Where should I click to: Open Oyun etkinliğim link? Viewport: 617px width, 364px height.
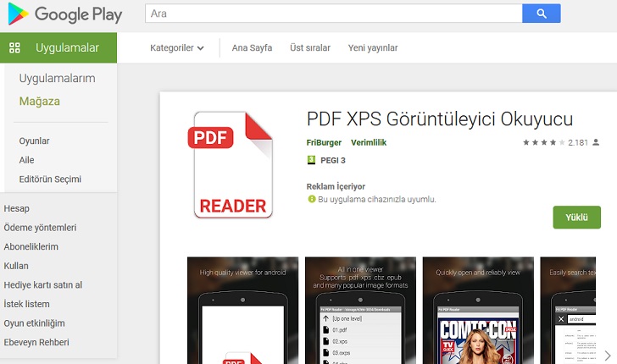[34, 323]
